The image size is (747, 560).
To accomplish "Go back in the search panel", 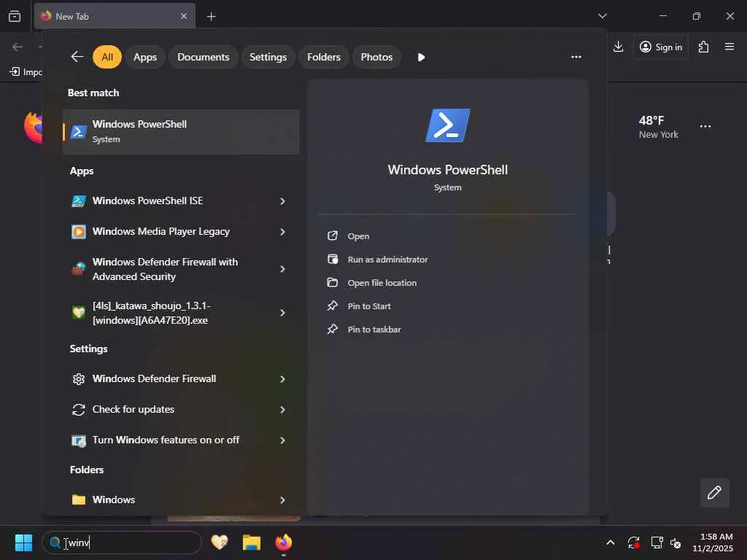I will [x=77, y=57].
